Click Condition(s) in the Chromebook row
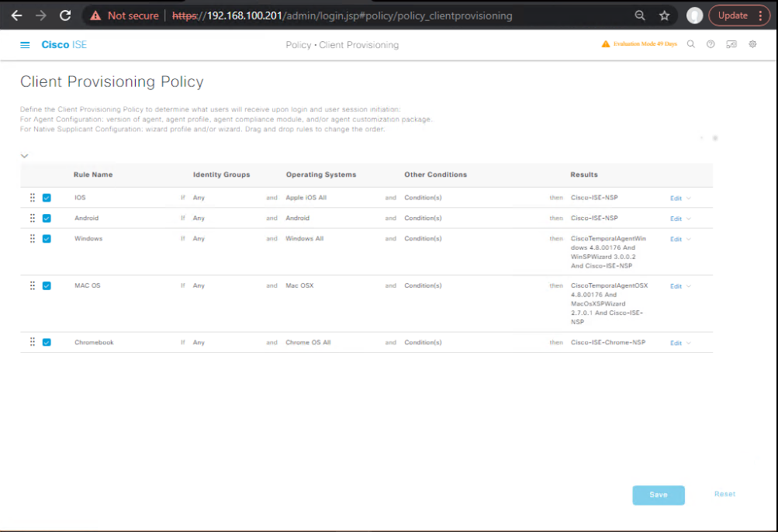Screen dimensions: 778x532 423,342
